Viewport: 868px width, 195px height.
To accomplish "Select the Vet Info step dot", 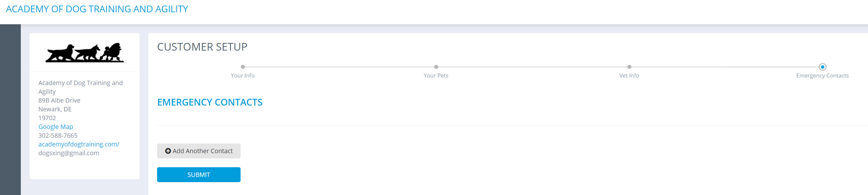I will coord(629,67).
